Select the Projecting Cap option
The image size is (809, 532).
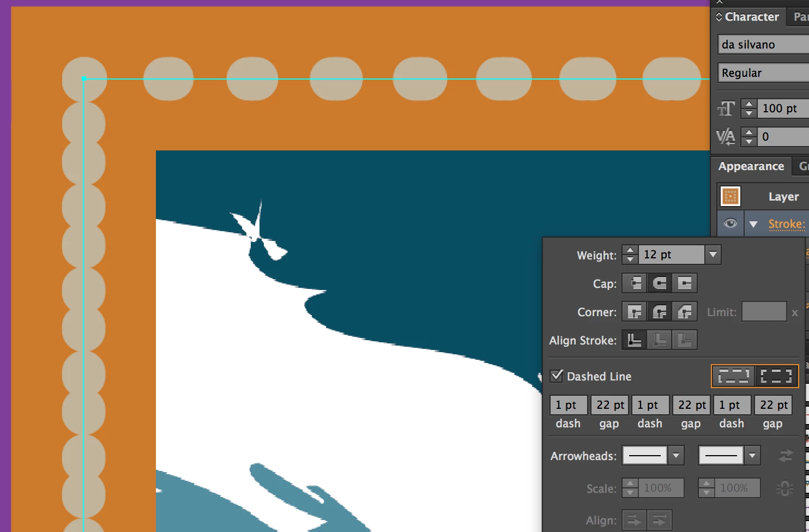point(685,283)
